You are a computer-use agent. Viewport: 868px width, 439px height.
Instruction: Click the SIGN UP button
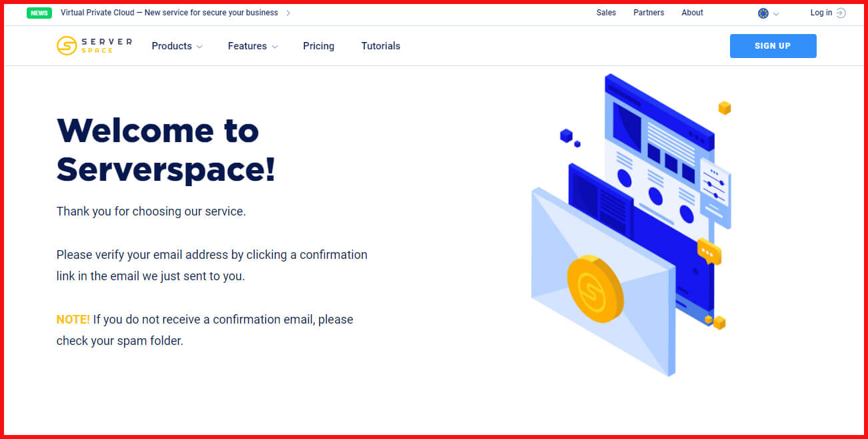pos(773,46)
